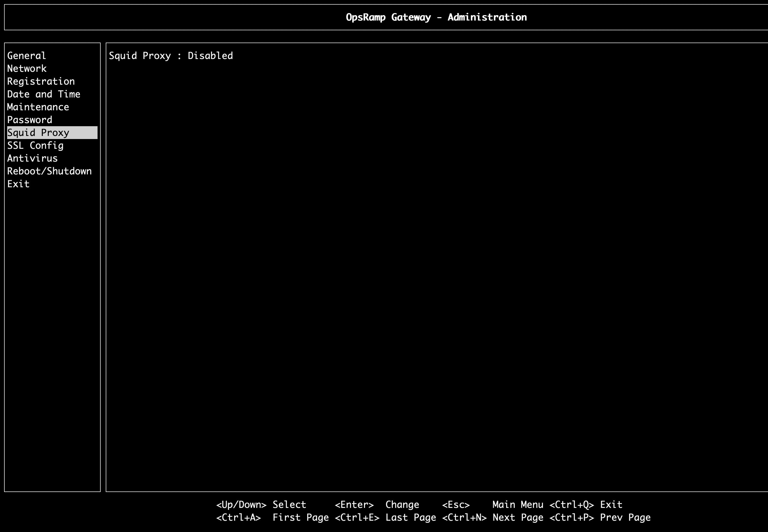Image resolution: width=768 pixels, height=532 pixels.
Task: Select General in the side menu
Action: [27, 56]
